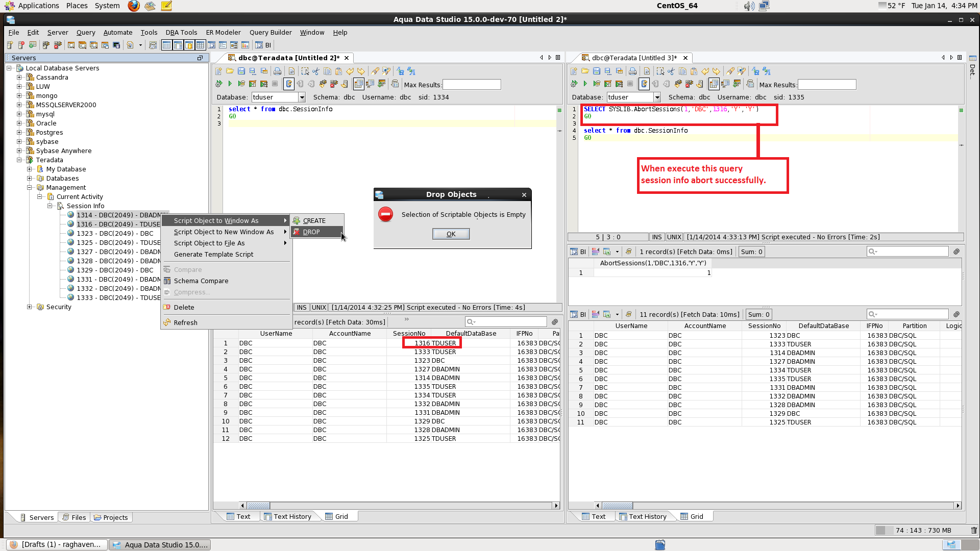Image resolution: width=980 pixels, height=551 pixels.
Task: Collapse the Teradata server node
Action: (19, 160)
